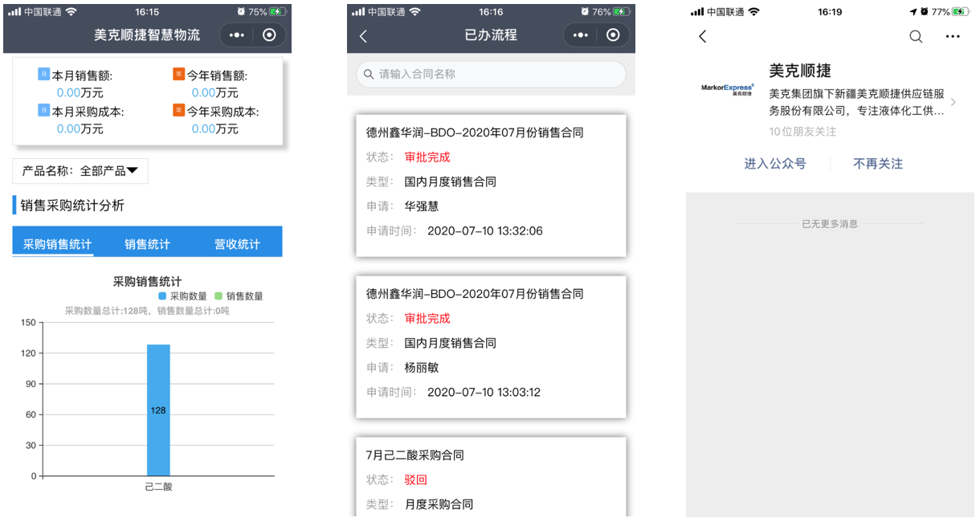This screenshot has width=980, height=518.
Task: Select the 本月销售额 value 0.00万元
Action: (x=80, y=92)
